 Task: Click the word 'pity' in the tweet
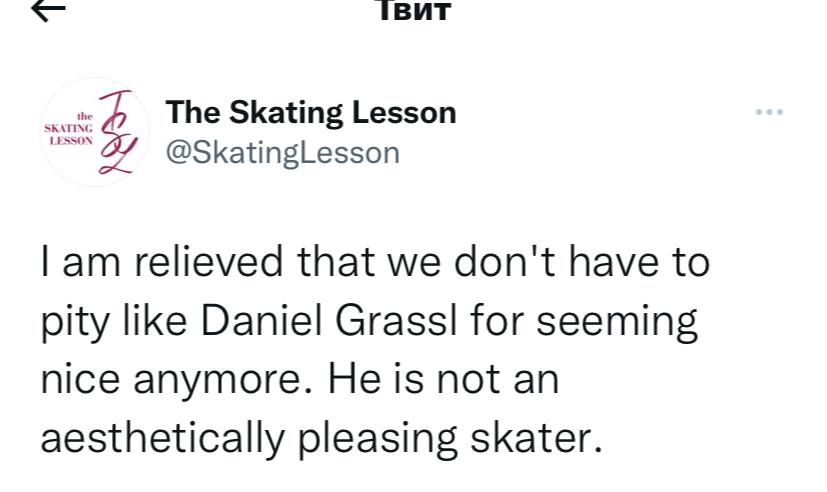point(71,324)
